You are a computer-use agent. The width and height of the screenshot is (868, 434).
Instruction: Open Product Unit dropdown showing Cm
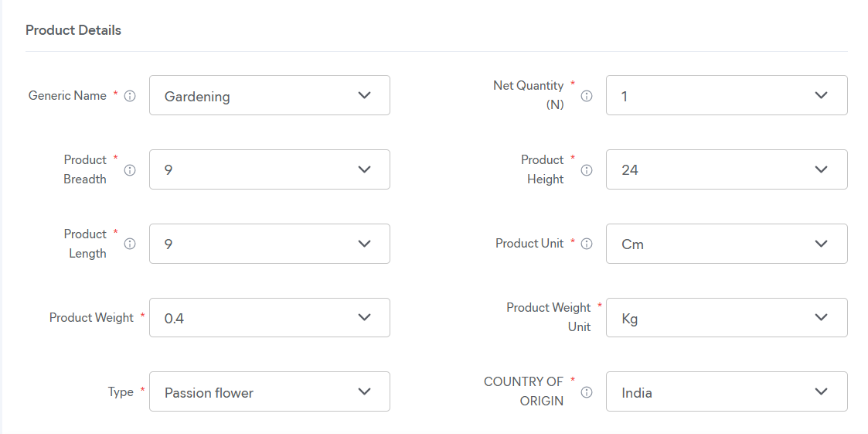(x=727, y=244)
